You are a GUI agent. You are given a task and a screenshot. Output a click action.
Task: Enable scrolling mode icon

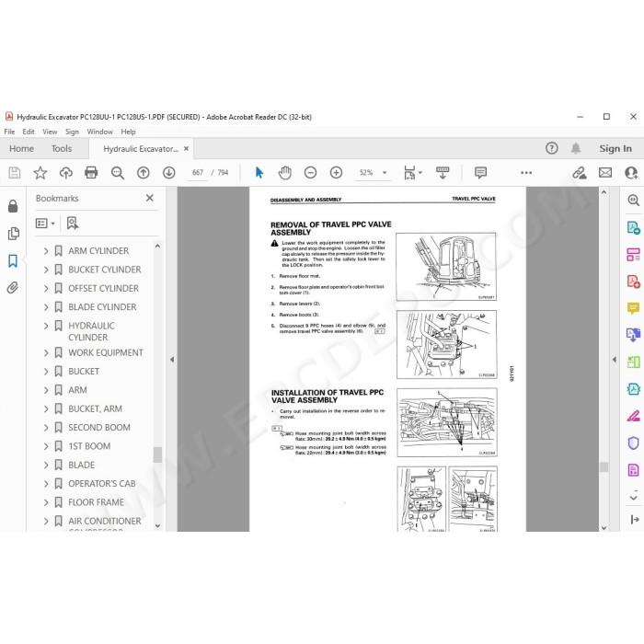[x=443, y=173]
